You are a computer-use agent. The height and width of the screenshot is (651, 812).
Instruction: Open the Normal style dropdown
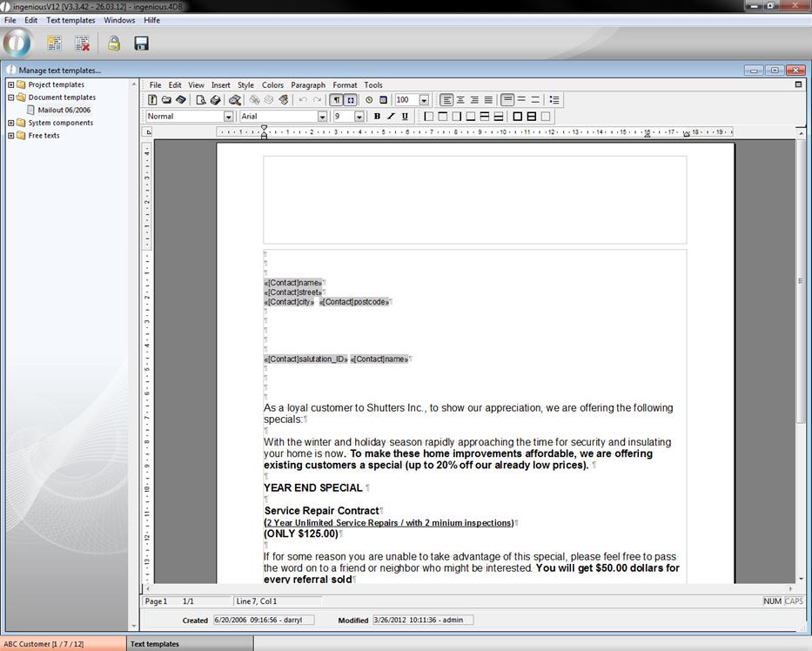pos(228,117)
